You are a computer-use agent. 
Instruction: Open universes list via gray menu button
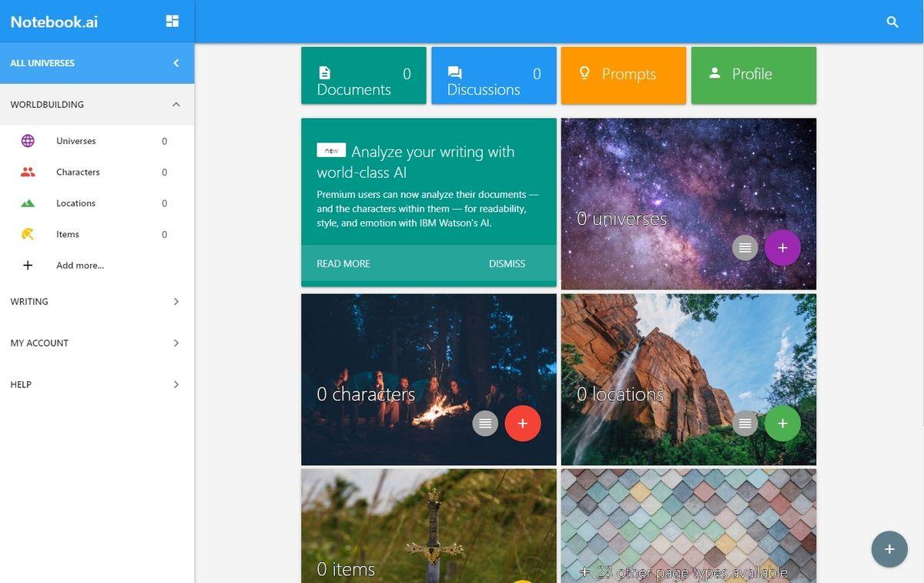[x=745, y=248]
